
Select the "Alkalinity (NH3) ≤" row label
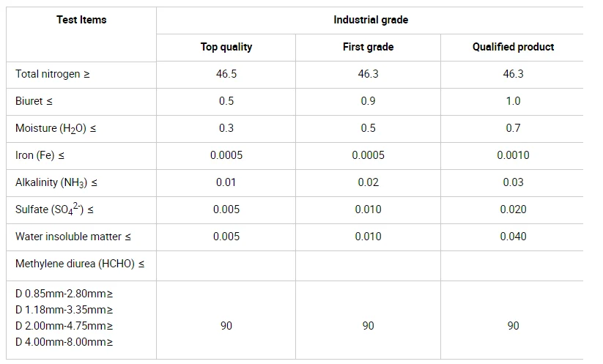click(56, 182)
